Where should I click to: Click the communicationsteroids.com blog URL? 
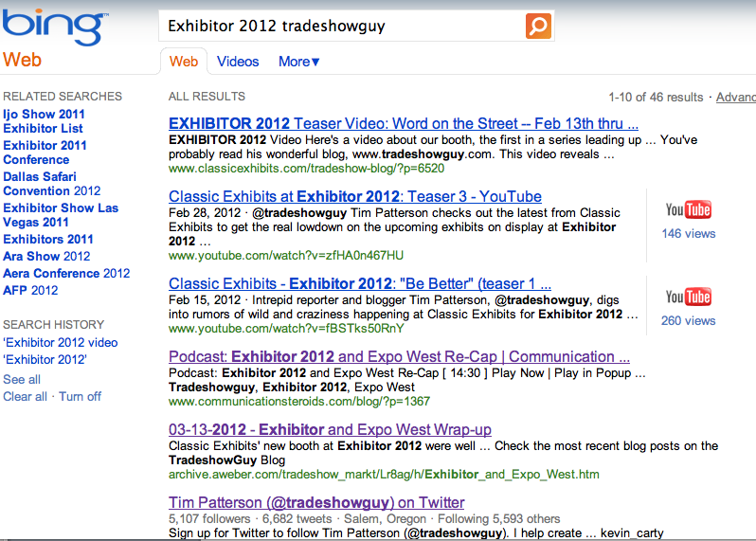(x=299, y=401)
